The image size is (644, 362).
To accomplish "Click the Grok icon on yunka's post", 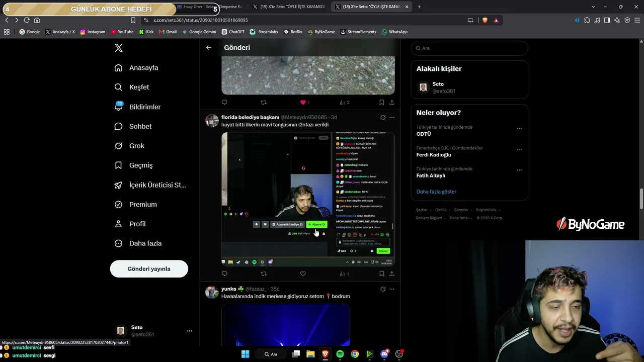I will coord(383,289).
